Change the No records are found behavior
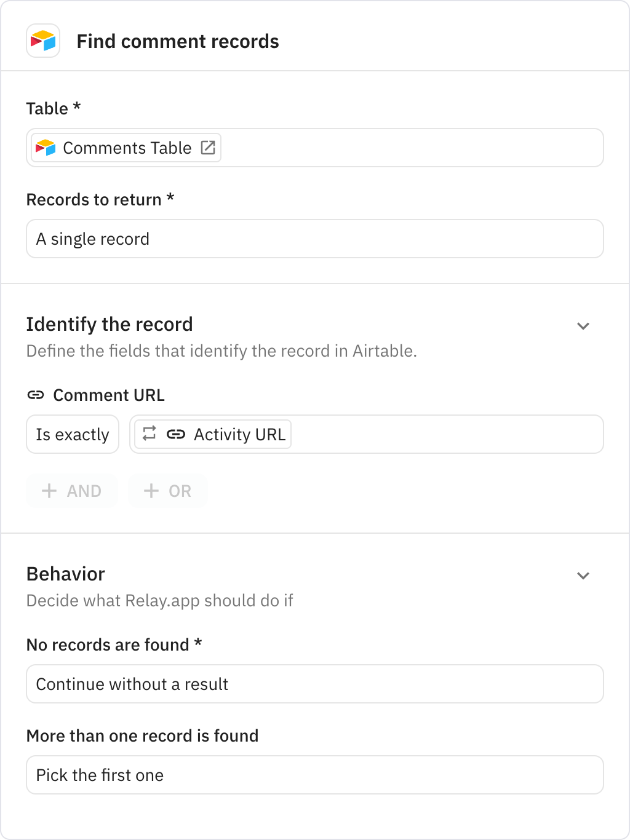This screenshot has height=840, width=630. (x=315, y=684)
